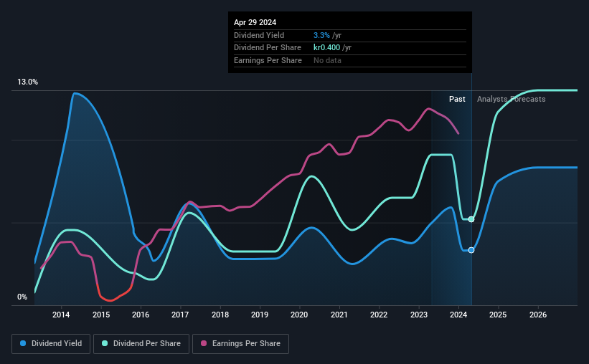This screenshot has width=589, height=364.
Task: Click the 2020 x-axis year label
Action: (x=299, y=315)
